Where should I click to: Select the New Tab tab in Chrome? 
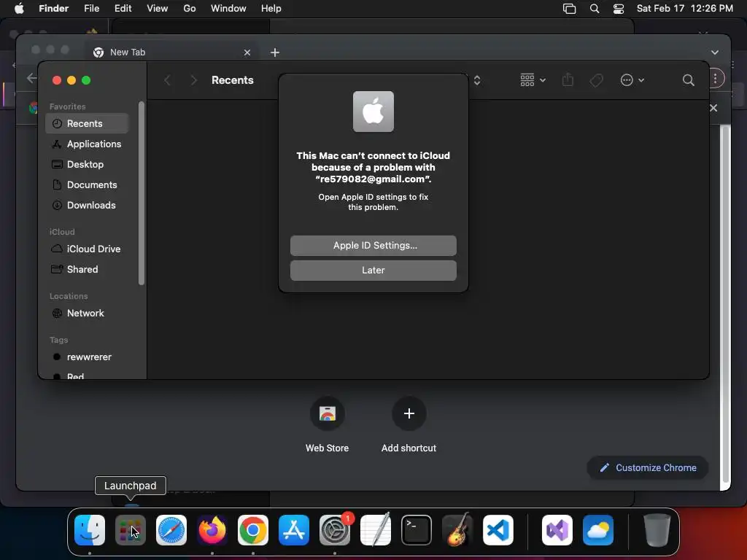[x=173, y=52]
